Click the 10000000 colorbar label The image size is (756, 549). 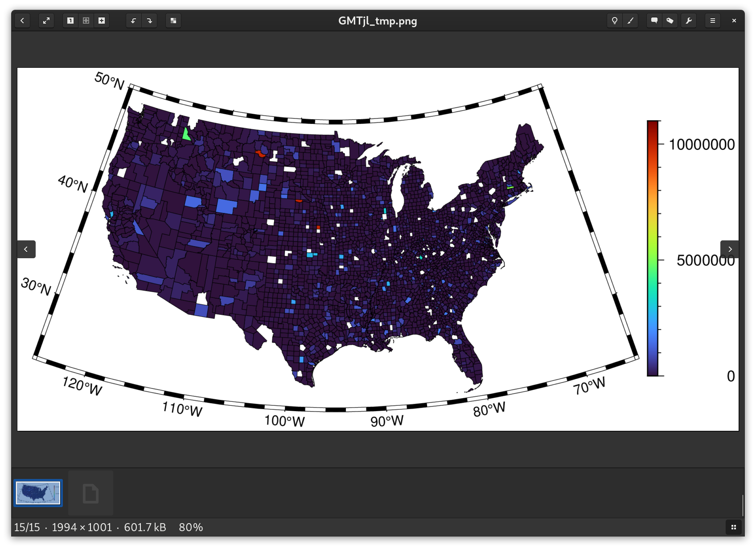click(702, 144)
